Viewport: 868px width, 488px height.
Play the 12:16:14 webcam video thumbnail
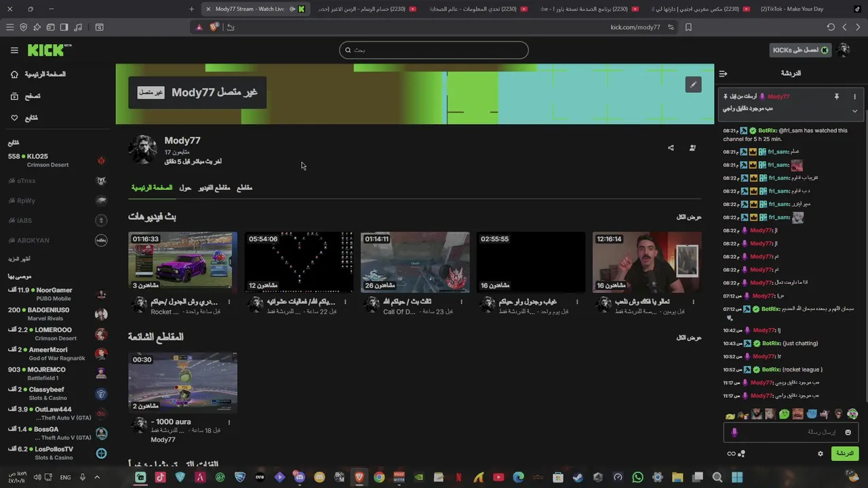[647, 262]
